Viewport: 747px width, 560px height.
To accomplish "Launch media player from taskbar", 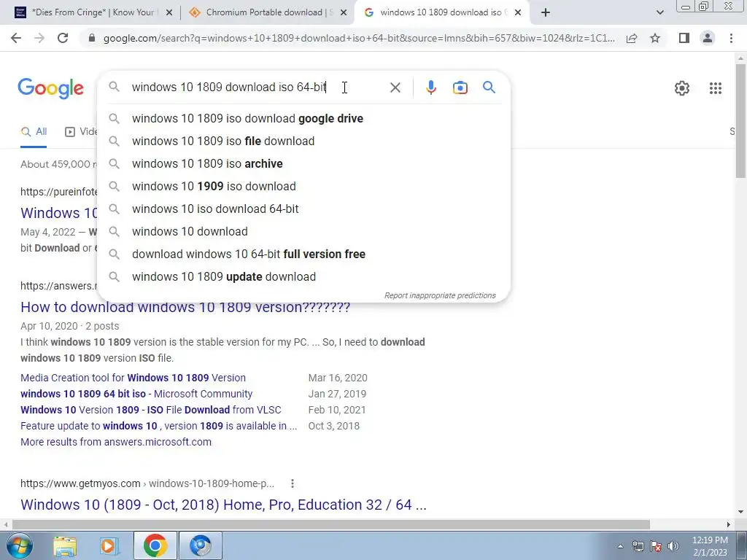I will 109,545.
